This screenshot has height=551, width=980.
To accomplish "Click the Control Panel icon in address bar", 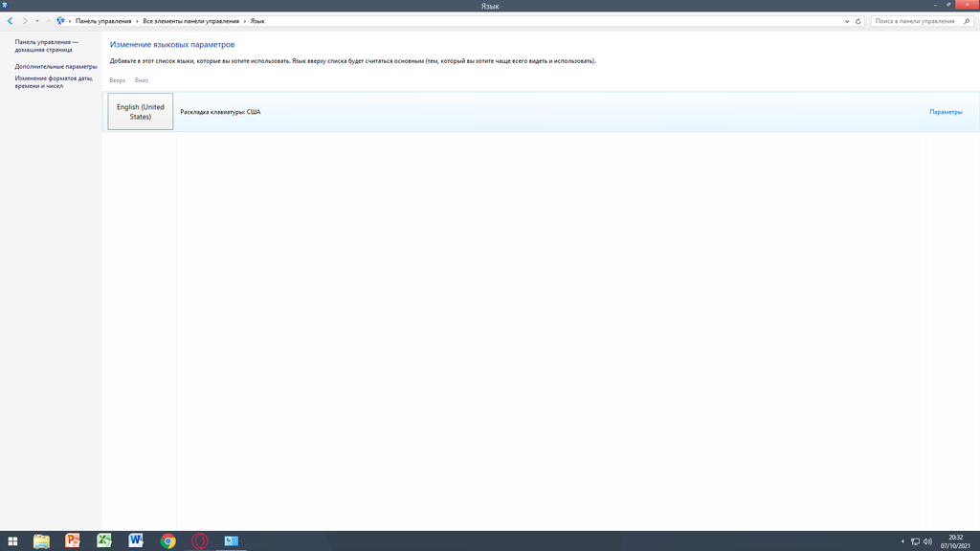I will 60,21.
